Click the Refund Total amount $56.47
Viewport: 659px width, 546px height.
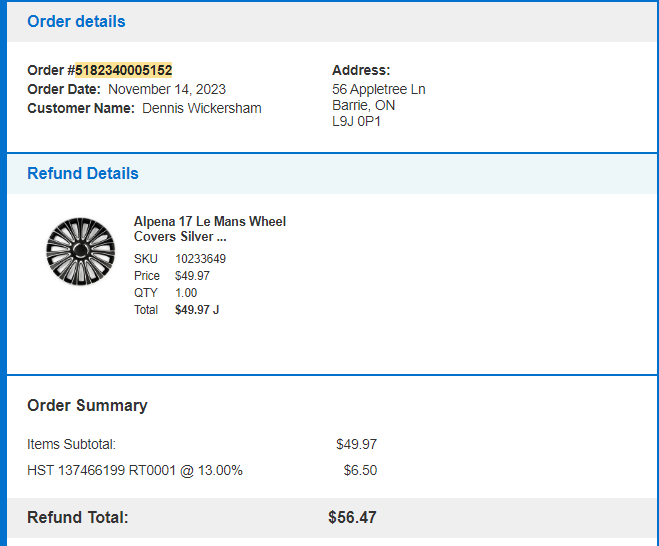[352, 517]
